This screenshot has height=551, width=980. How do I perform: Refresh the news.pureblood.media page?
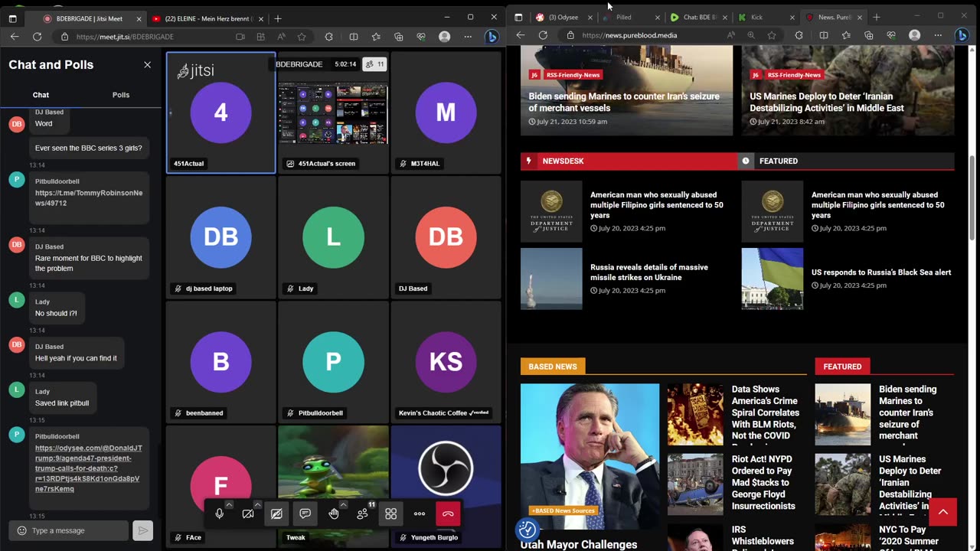click(x=543, y=35)
